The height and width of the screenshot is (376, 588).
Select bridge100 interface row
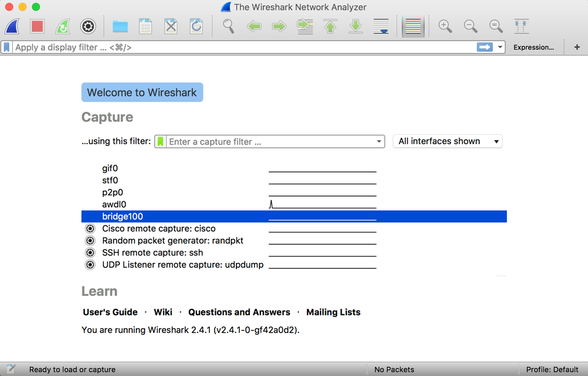(294, 217)
